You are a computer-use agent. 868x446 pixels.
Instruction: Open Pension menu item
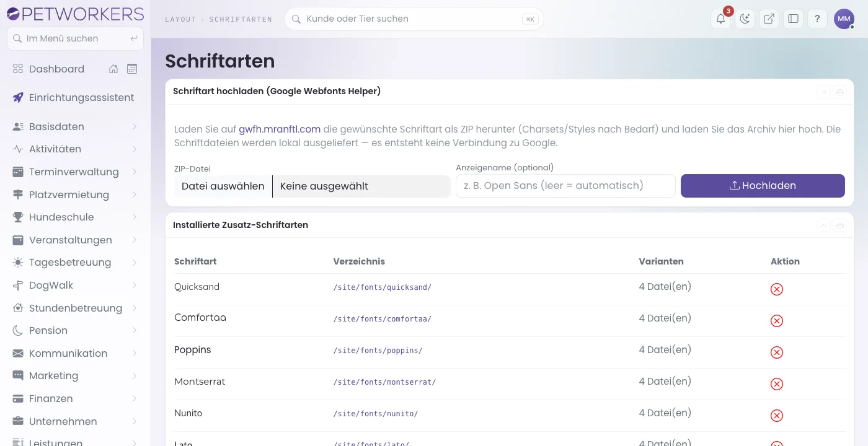point(75,330)
